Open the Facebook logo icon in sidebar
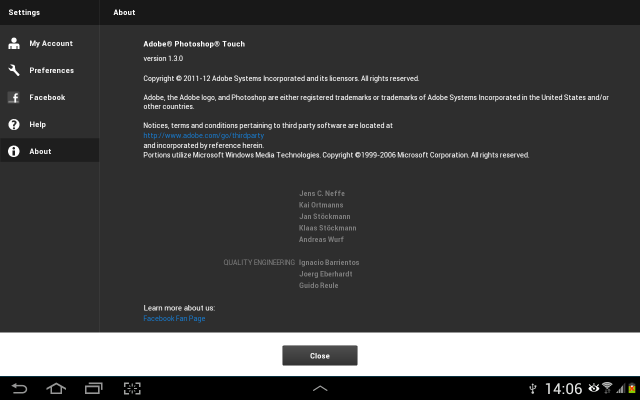The image size is (640, 400). tap(14, 97)
